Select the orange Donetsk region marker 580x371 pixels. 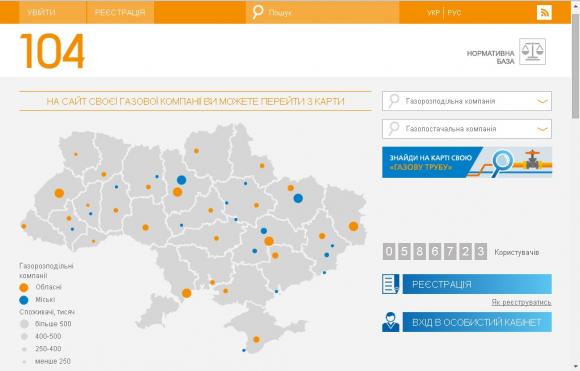click(x=322, y=236)
